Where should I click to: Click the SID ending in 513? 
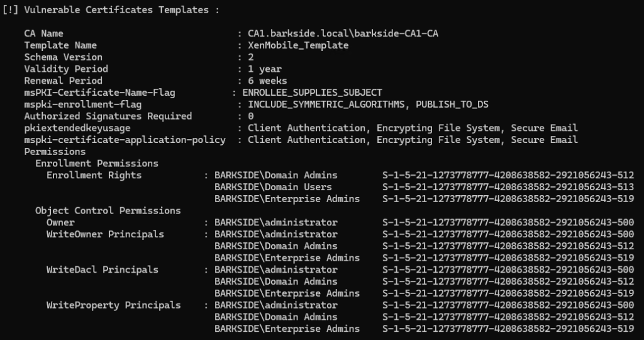(x=508, y=187)
